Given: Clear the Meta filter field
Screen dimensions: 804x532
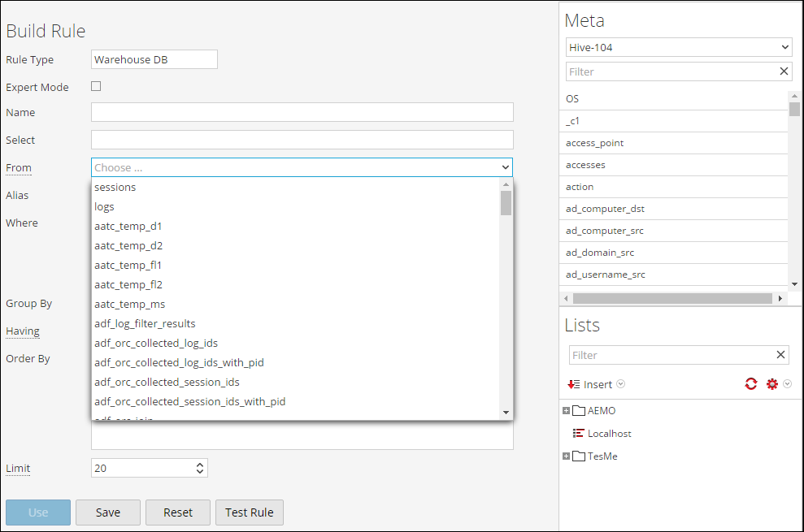Looking at the screenshot, I should pyautogui.click(x=784, y=71).
